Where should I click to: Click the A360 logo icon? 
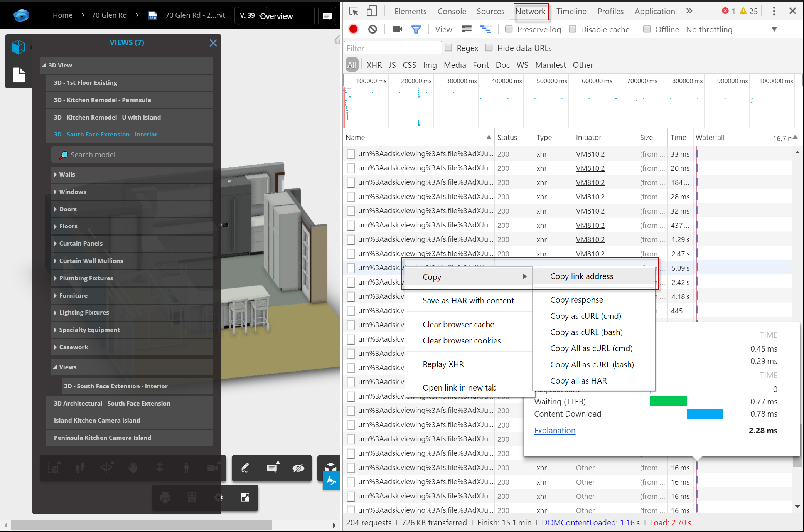(x=21, y=15)
